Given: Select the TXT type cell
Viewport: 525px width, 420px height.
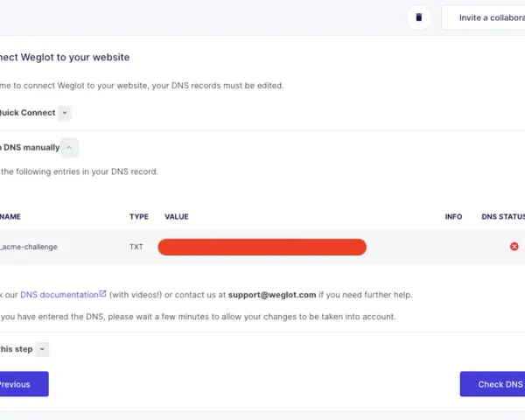Looking at the screenshot, I should (x=136, y=247).
